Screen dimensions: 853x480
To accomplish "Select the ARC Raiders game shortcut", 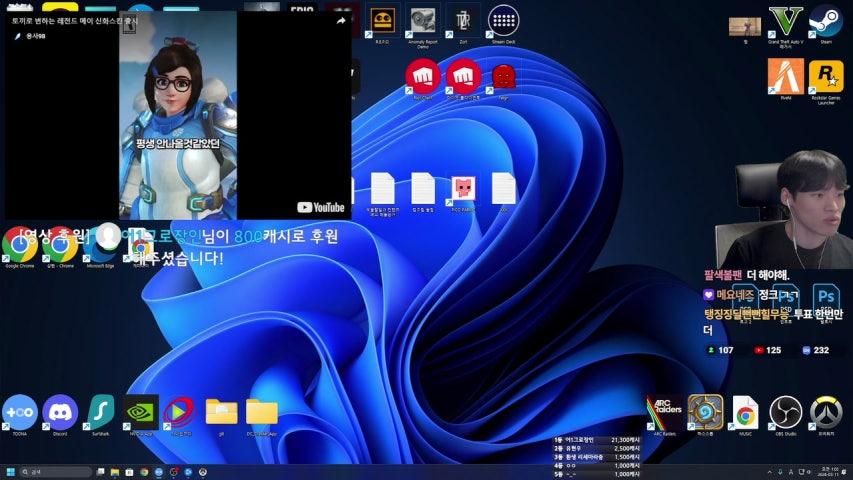I will 665,411.
